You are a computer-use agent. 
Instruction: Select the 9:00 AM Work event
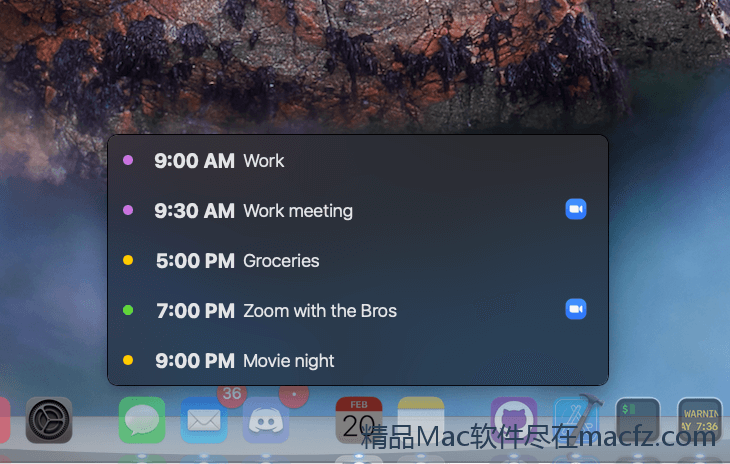(358, 161)
